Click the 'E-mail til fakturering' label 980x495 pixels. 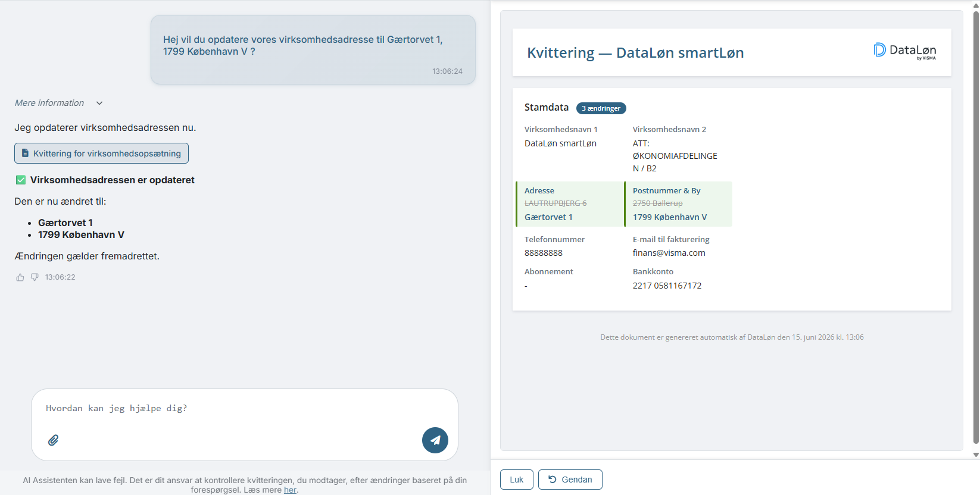point(671,239)
